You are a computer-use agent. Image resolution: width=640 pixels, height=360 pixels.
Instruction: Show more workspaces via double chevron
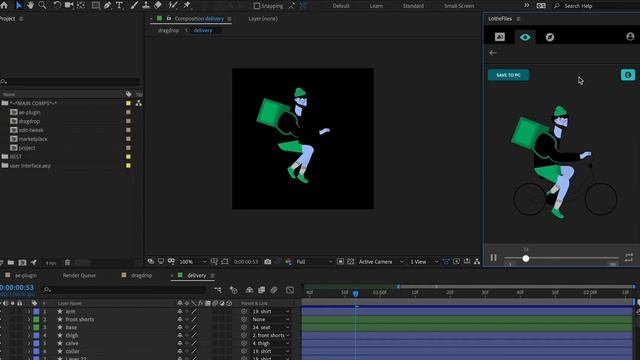coord(527,5)
